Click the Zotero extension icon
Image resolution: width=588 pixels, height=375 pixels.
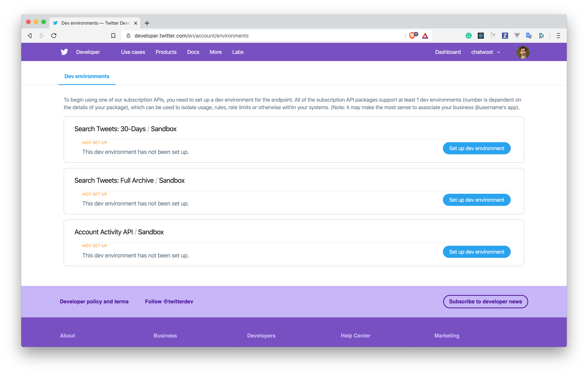[x=504, y=36]
